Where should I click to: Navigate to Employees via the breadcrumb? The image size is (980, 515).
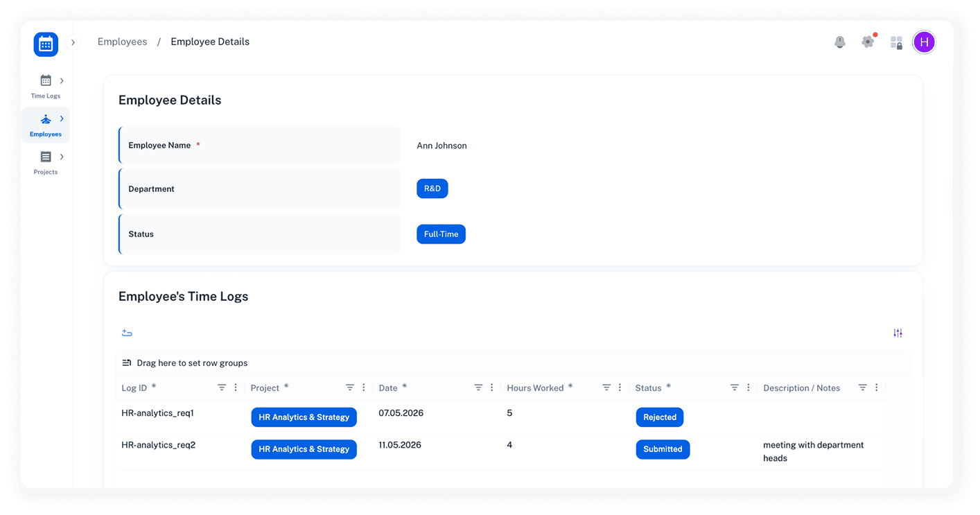coord(122,41)
